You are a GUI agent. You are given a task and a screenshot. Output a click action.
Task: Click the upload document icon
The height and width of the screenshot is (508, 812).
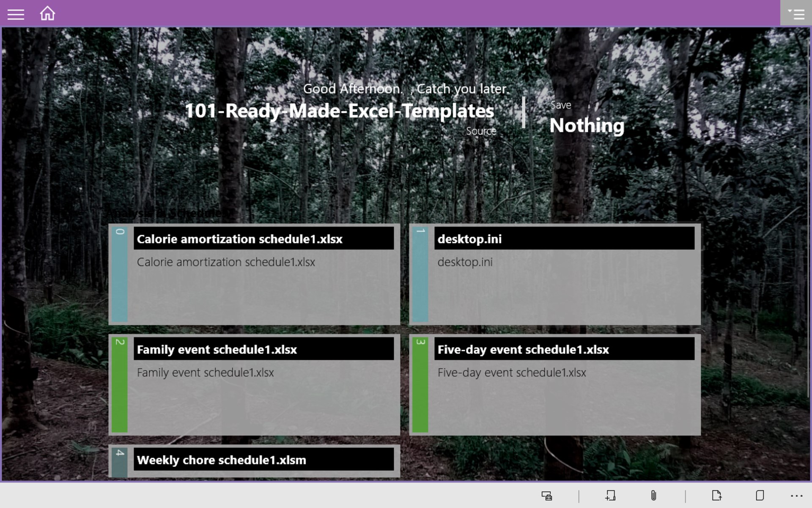tap(716, 496)
